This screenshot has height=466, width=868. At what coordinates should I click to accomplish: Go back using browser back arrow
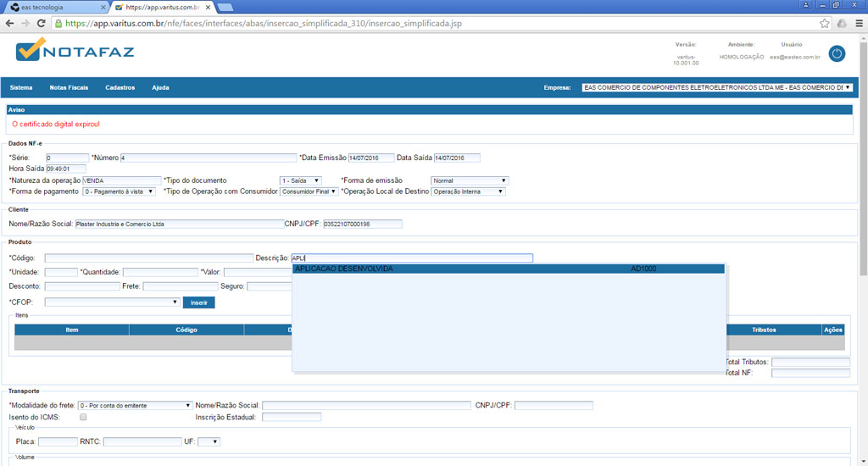9,23
